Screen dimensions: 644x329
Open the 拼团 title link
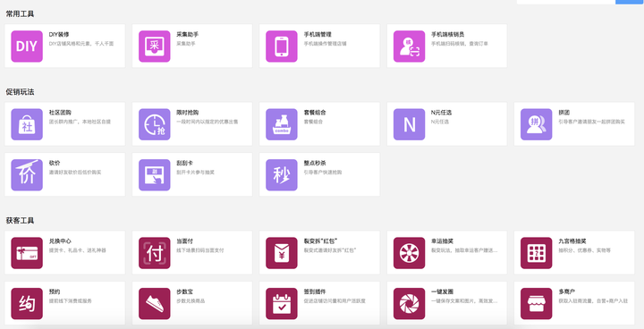(563, 113)
